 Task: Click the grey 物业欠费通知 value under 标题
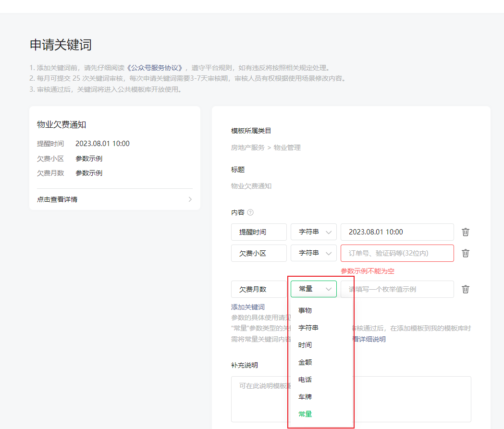click(251, 186)
